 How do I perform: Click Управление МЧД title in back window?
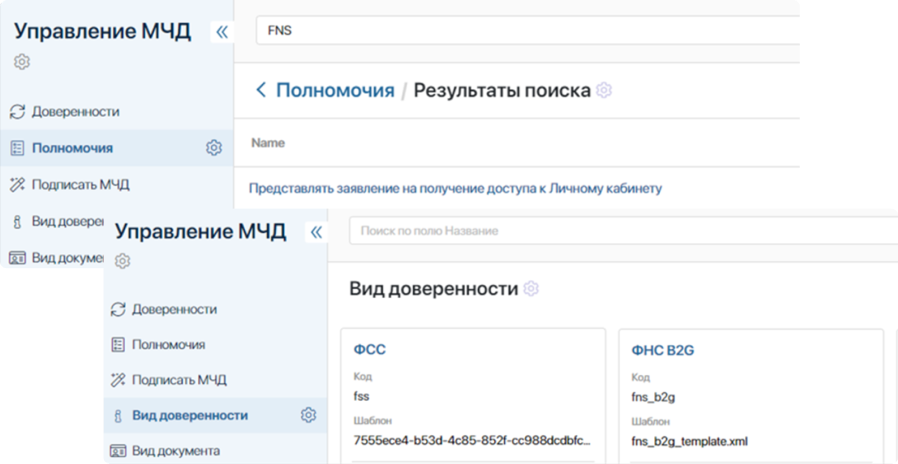(x=102, y=32)
